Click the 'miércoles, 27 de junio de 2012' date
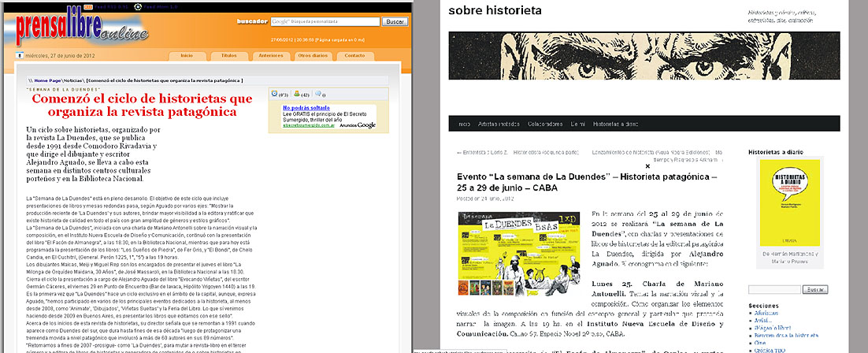This screenshot has width=868, height=353. [61, 56]
